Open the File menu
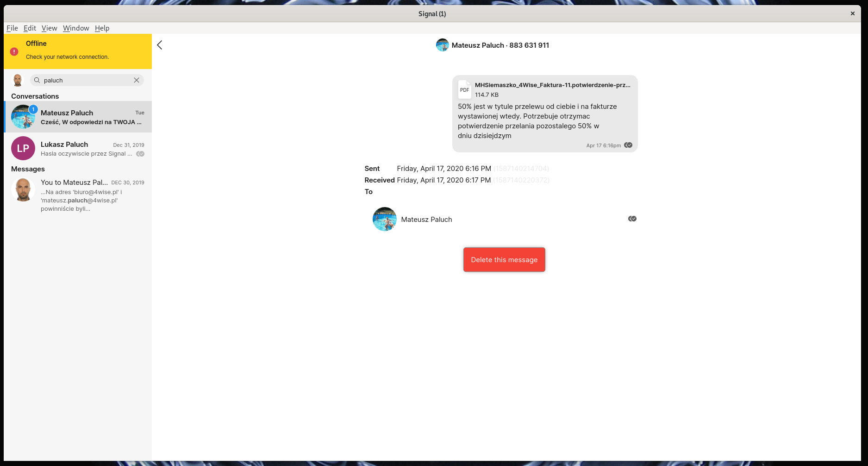 [12, 28]
